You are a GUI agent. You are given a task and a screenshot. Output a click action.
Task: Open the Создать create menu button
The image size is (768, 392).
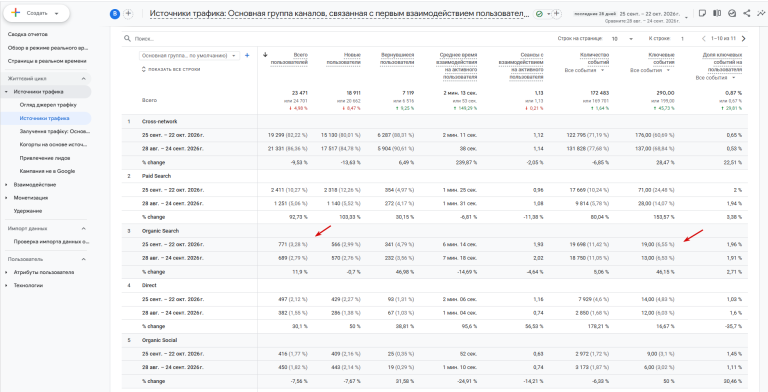pyautogui.click(x=36, y=13)
